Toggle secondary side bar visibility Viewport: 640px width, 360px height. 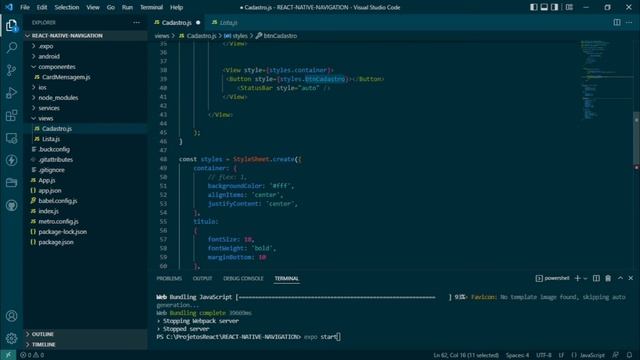tap(554, 7)
